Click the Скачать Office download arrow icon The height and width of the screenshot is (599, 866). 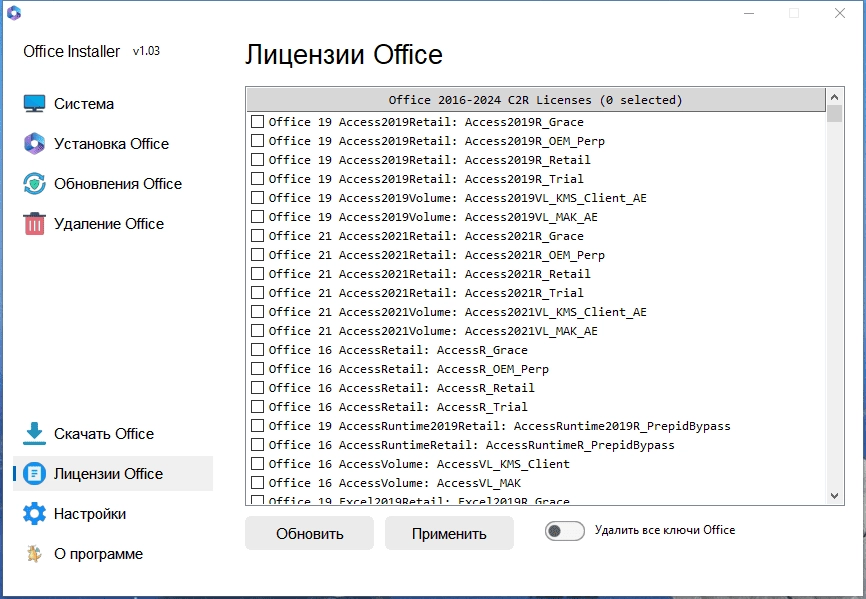pyautogui.click(x=34, y=434)
